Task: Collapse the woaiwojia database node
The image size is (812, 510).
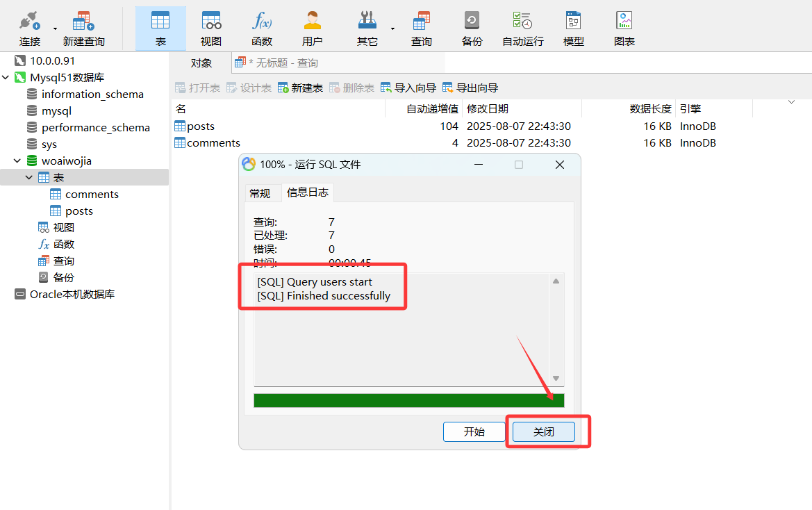Action: (17, 161)
